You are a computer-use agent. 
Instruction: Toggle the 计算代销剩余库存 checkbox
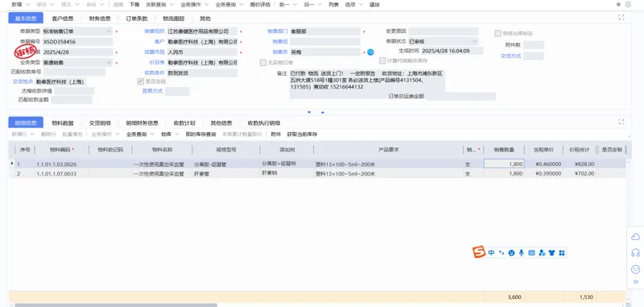pyautogui.click(x=382, y=60)
